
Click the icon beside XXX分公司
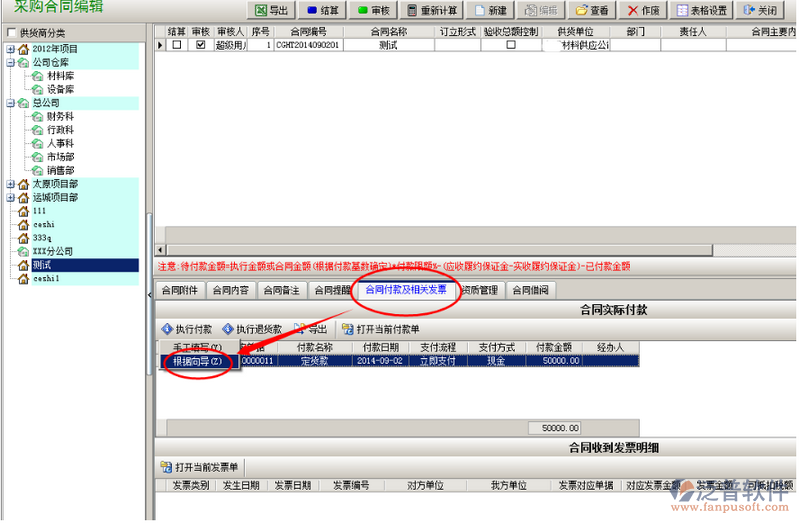click(x=23, y=252)
